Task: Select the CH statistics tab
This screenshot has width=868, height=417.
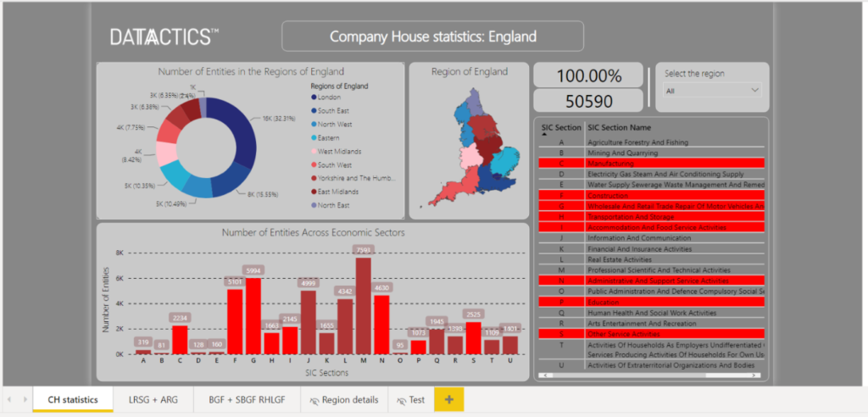Action: [x=72, y=399]
